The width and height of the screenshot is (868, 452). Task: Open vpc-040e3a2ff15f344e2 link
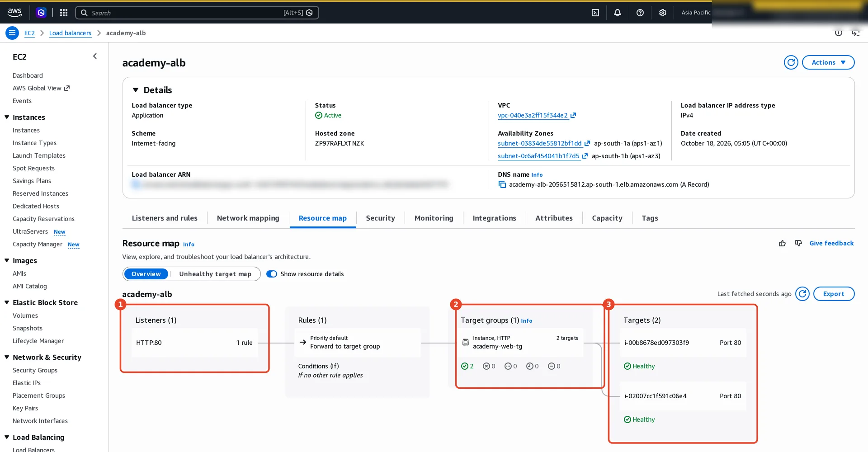click(x=533, y=115)
